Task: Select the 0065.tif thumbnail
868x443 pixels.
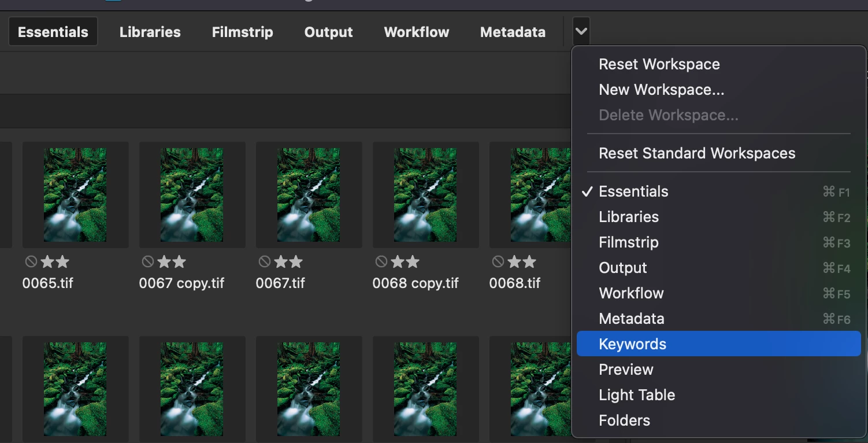Action: pos(75,195)
